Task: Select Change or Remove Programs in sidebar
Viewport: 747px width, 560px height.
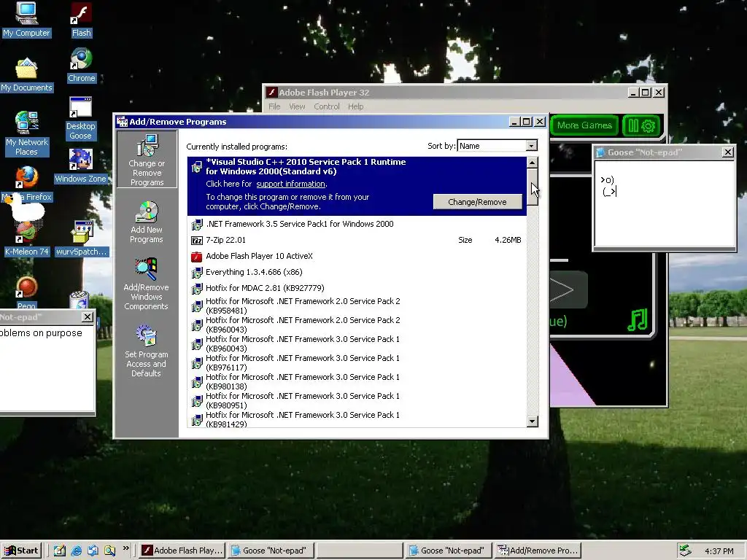Action: [x=147, y=160]
